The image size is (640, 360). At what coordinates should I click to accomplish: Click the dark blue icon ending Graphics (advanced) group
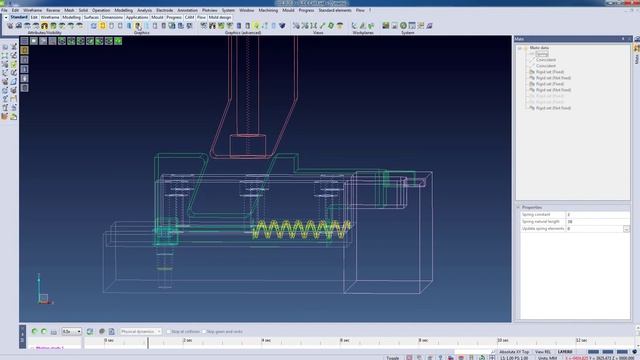point(282,26)
